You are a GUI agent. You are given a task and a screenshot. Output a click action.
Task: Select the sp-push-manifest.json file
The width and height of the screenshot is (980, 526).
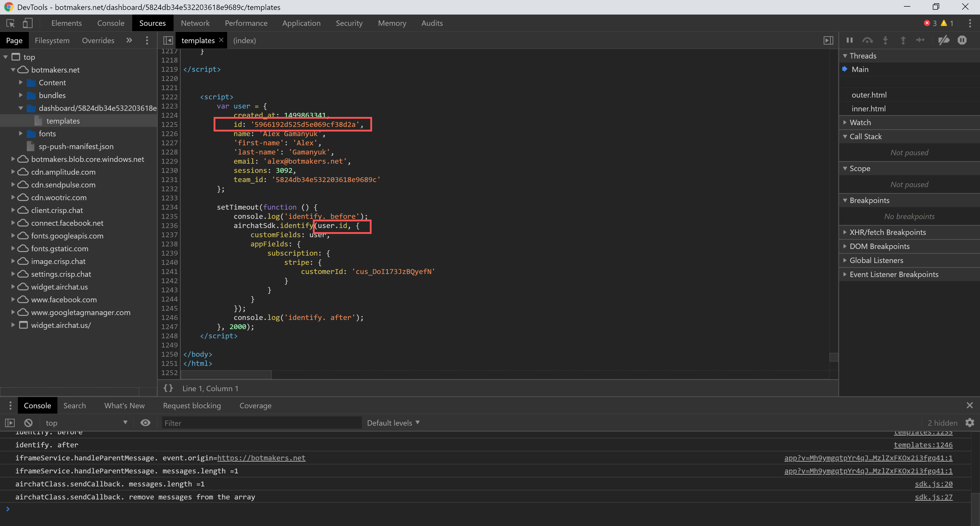[x=76, y=147]
